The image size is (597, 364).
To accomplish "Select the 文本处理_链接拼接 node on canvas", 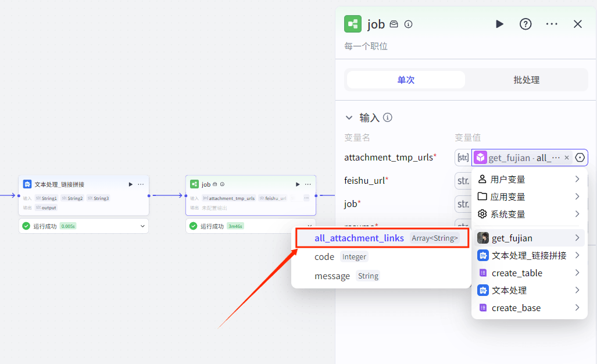I will pyautogui.click(x=83, y=195).
